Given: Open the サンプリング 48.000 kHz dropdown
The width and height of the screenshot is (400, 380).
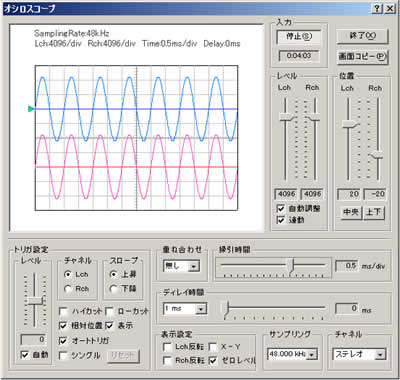Looking at the screenshot, I should click(x=292, y=354).
